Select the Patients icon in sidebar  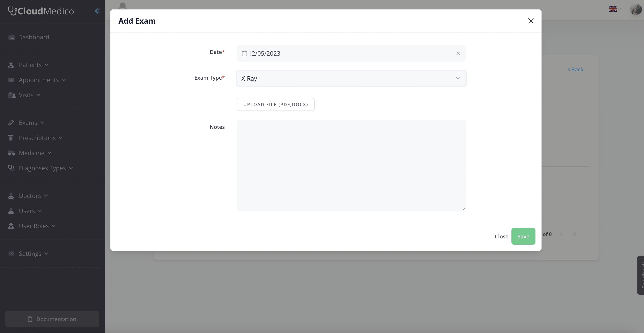pos(12,65)
